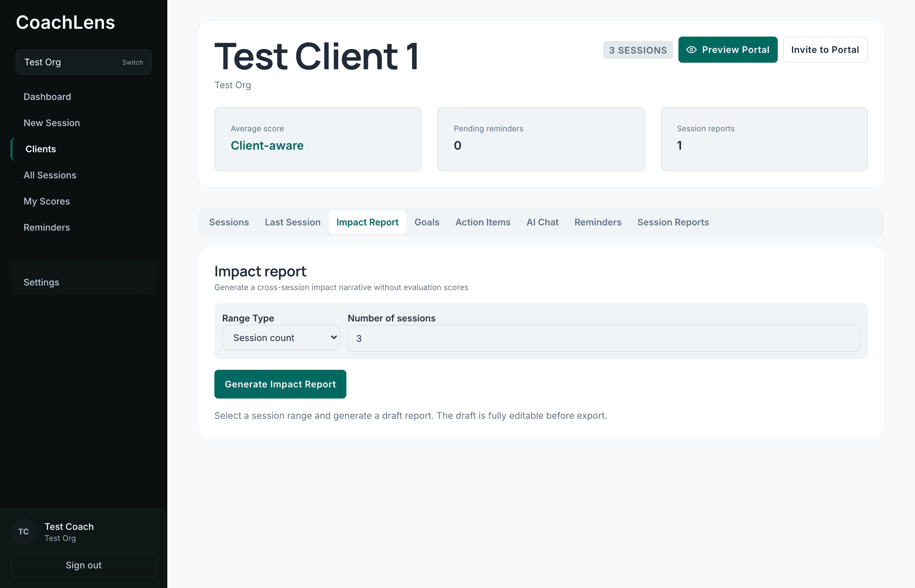Open Settings in the sidebar
This screenshot has height=588, width=915.
pyautogui.click(x=84, y=282)
